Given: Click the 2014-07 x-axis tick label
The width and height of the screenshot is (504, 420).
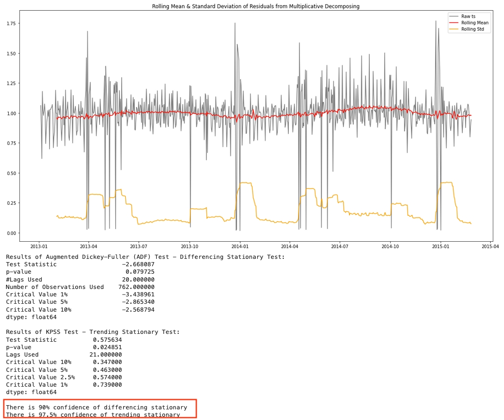Looking at the screenshot, I should click(340, 247).
